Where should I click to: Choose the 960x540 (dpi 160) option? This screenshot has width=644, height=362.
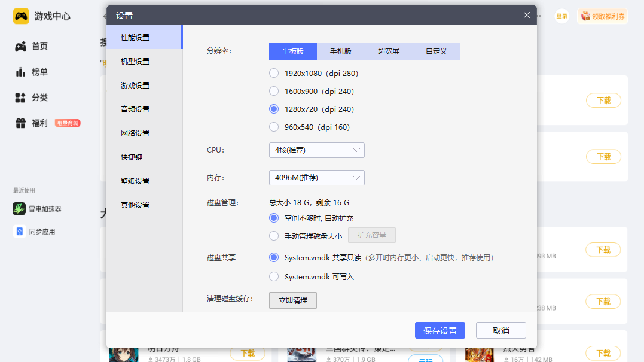[x=274, y=127]
